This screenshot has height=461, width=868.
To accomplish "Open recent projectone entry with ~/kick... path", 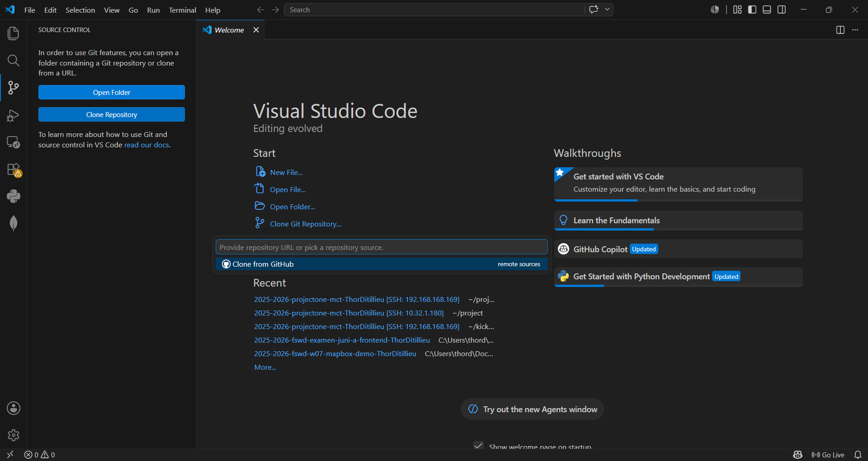I will pyautogui.click(x=357, y=326).
